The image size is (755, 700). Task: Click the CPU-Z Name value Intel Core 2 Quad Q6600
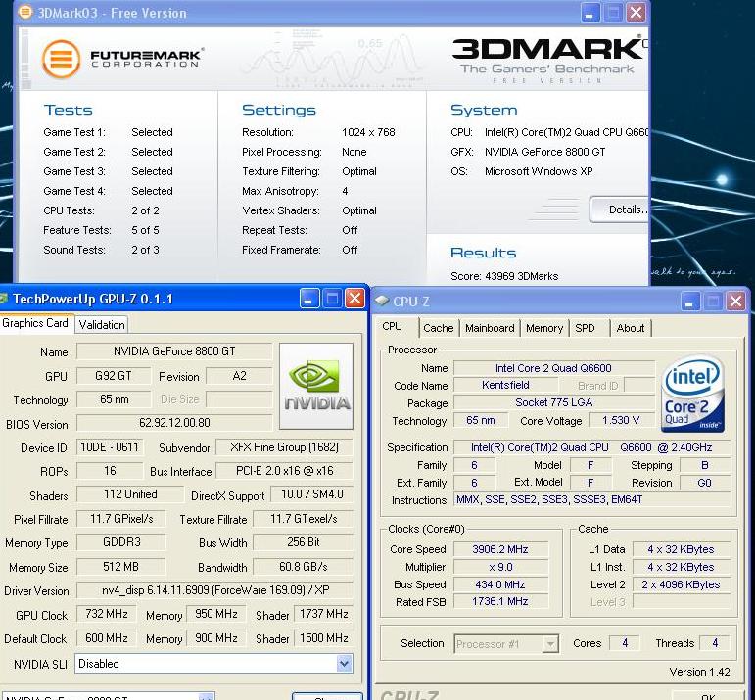click(x=553, y=368)
